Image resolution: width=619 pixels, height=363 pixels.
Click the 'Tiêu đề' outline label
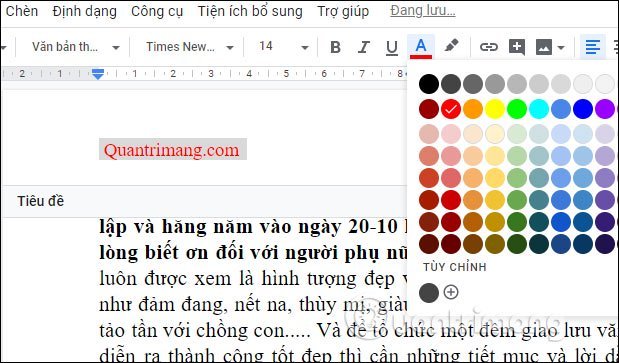point(40,201)
